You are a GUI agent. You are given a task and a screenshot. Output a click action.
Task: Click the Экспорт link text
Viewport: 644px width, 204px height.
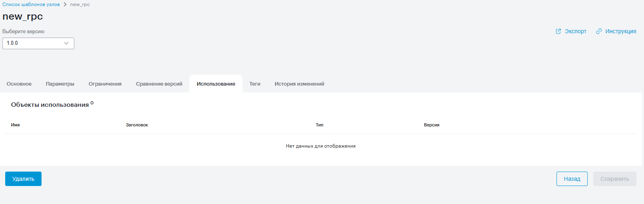point(575,31)
